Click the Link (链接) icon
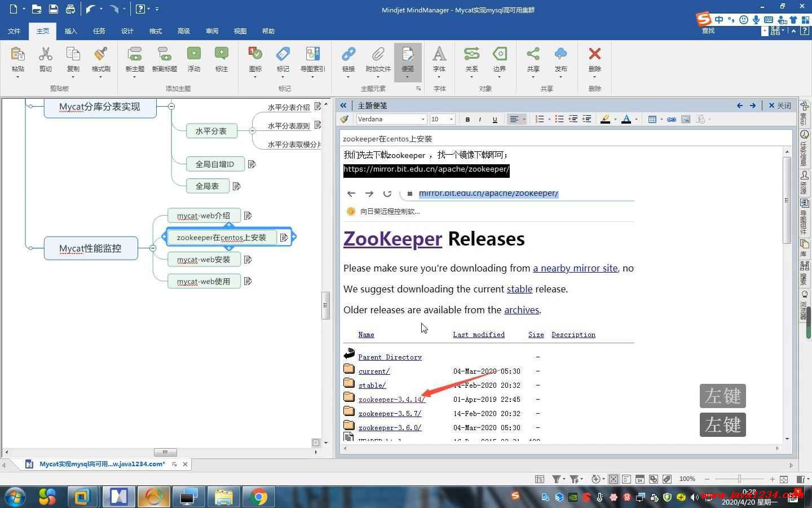The image size is (812, 508). tap(348, 54)
